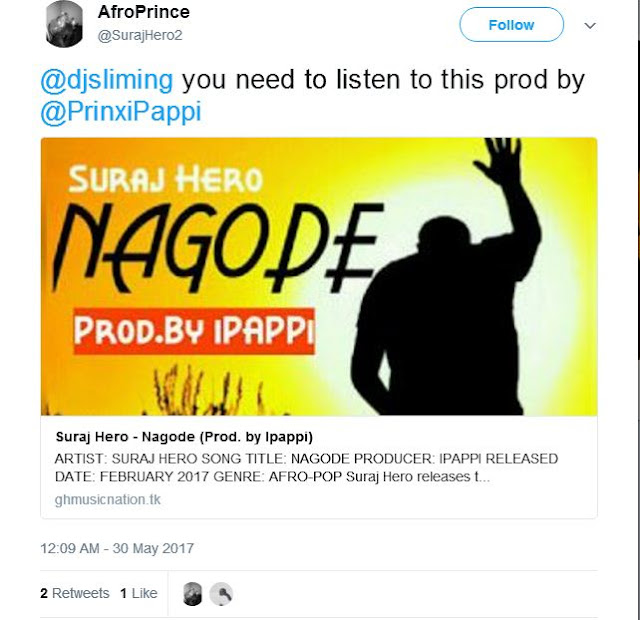This screenshot has height=620, width=640.
Task: Expand the tweet options chevron
Action: click(590, 26)
